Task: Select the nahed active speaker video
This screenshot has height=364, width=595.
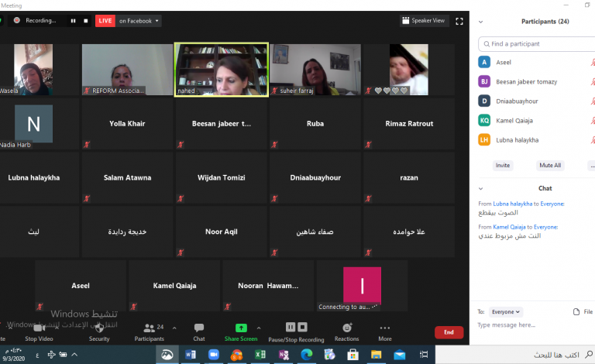Action: pos(222,70)
